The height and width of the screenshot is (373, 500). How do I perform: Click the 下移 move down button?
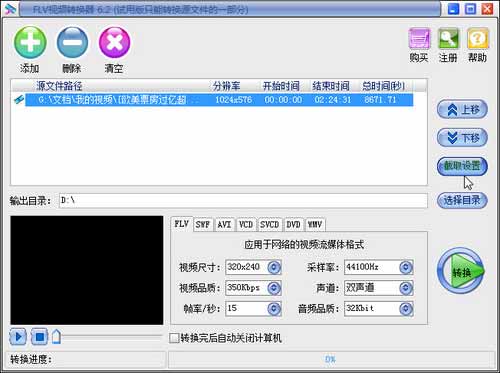(462, 137)
